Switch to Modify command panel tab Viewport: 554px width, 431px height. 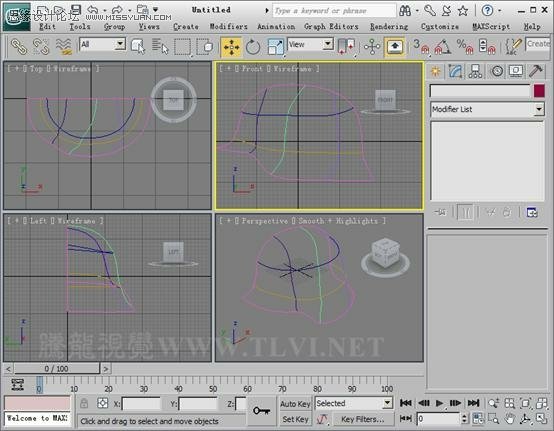point(455,71)
